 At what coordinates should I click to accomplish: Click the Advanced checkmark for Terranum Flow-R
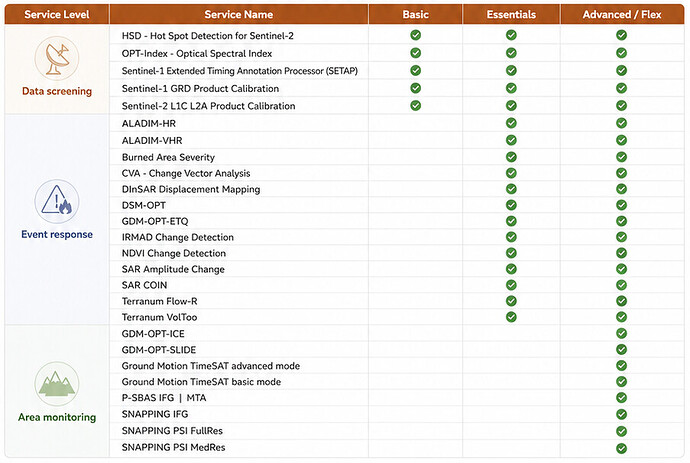click(621, 301)
